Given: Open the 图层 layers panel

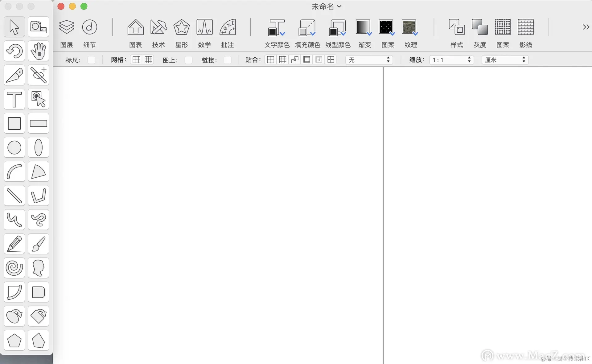Looking at the screenshot, I should coord(66,27).
